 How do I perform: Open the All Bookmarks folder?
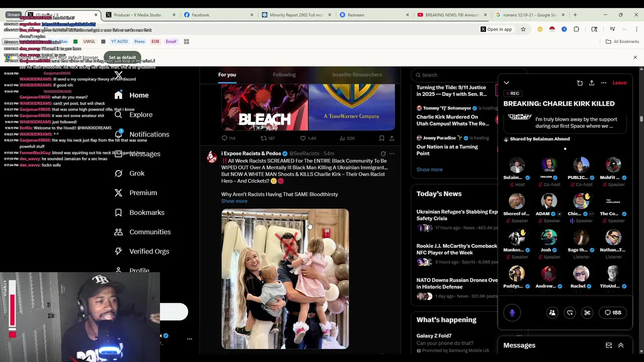(x=622, y=42)
